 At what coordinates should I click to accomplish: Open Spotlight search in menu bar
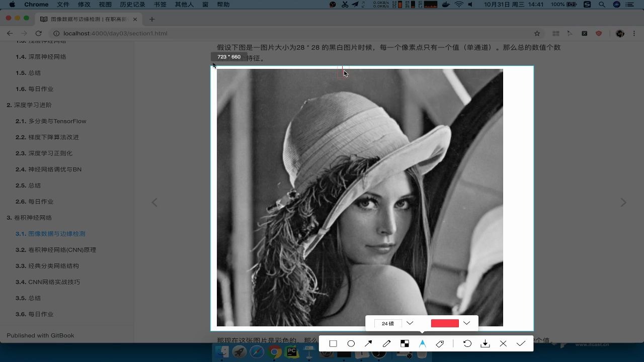tap(602, 5)
